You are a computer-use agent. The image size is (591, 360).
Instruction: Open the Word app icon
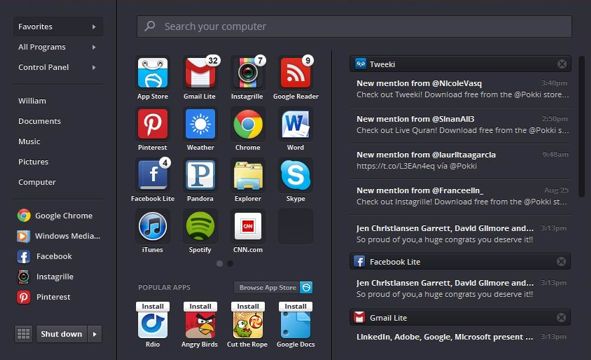pyautogui.click(x=296, y=124)
